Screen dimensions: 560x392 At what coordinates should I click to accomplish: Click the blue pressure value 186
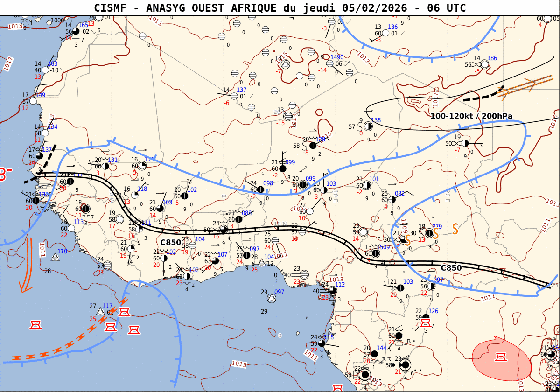(492, 58)
